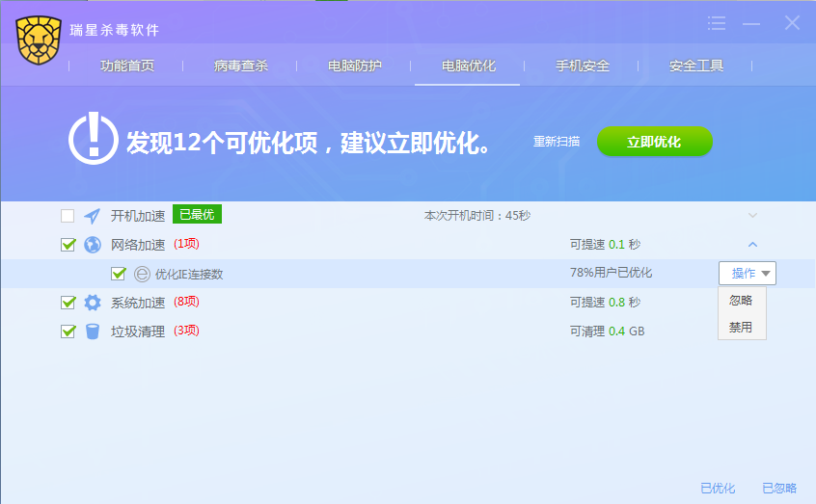Open the 操作 dropdown button

(x=748, y=274)
